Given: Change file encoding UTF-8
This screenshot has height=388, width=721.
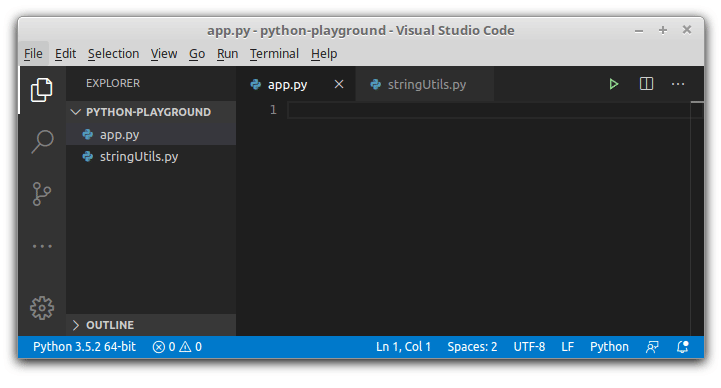Looking at the screenshot, I should [x=529, y=347].
